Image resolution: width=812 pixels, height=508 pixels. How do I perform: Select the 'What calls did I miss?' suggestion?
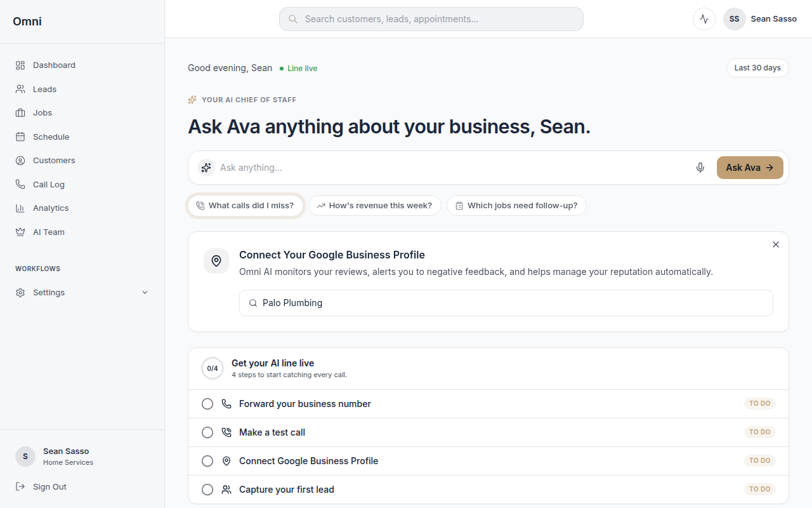pos(245,206)
